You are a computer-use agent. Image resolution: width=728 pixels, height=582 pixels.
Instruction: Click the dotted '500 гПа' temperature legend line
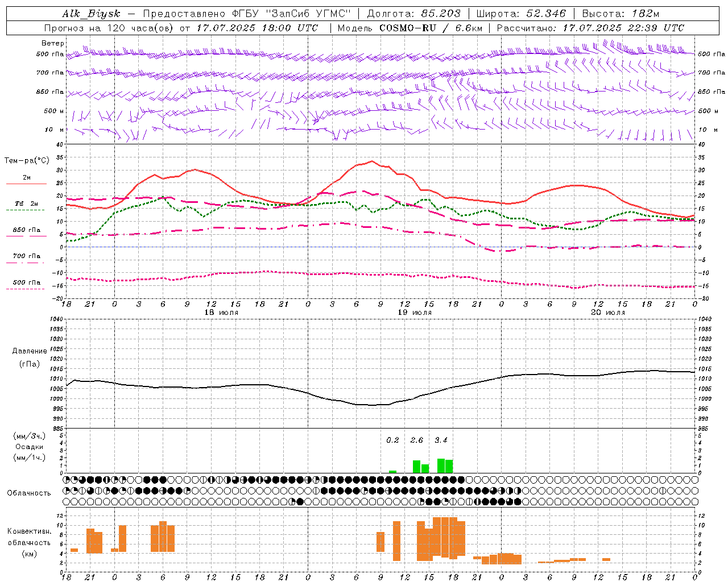pyautogui.click(x=25, y=289)
